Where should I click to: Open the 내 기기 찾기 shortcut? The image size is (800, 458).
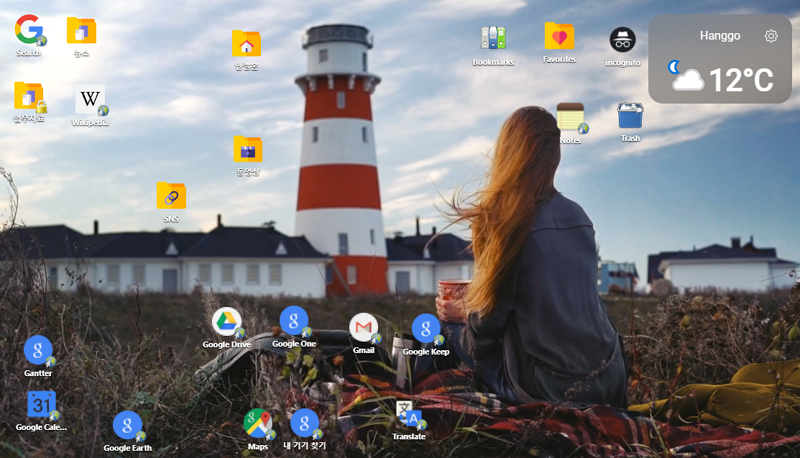click(x=305, y=423)
